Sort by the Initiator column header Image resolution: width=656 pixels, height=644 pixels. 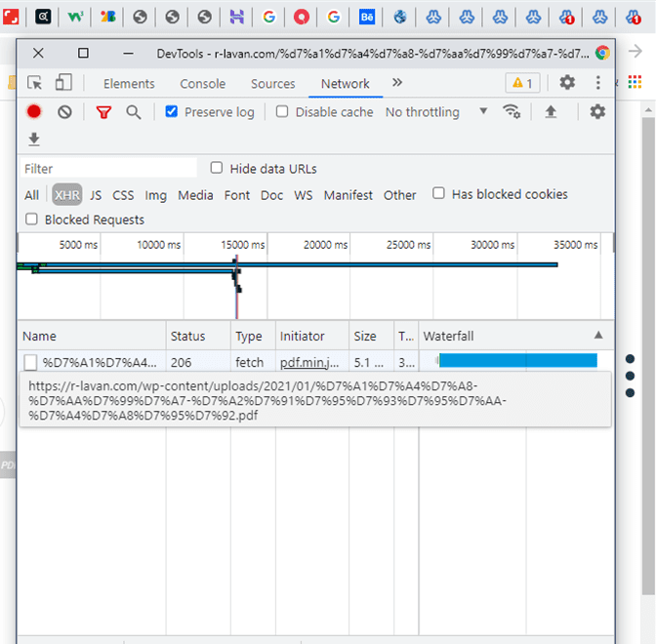(312, 336)
